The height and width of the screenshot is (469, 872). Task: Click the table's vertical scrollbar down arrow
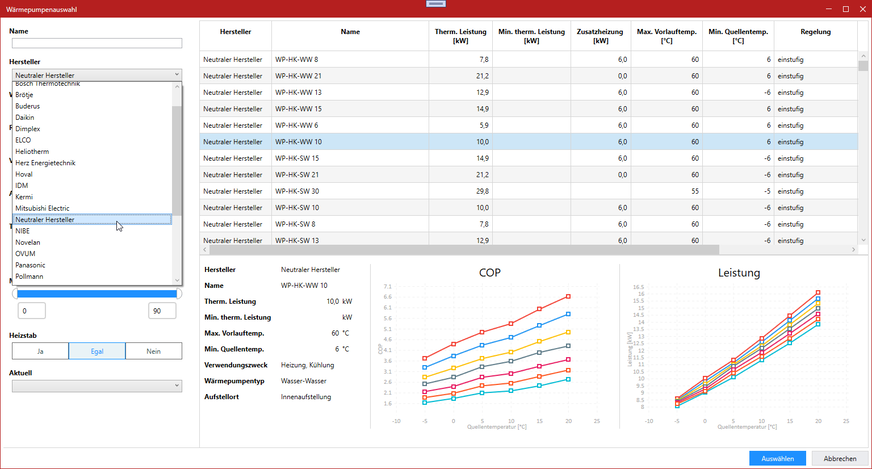click(x=864, y=239)
